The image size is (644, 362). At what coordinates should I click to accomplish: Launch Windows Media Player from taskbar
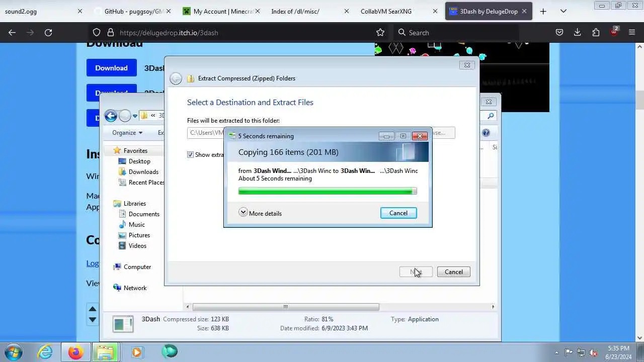[137, 352]
